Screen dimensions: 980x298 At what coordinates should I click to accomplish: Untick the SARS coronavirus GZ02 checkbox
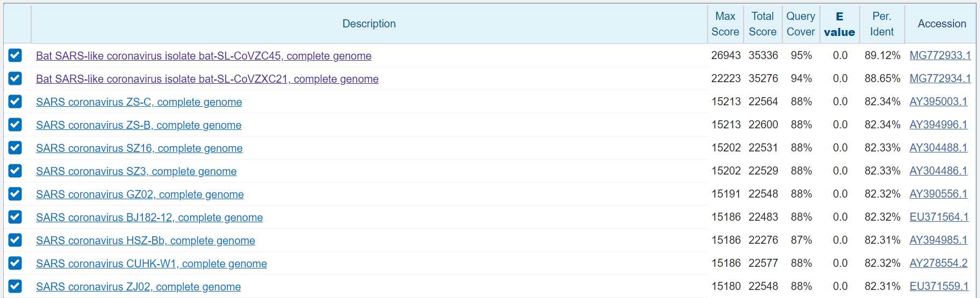coord(15,194)
